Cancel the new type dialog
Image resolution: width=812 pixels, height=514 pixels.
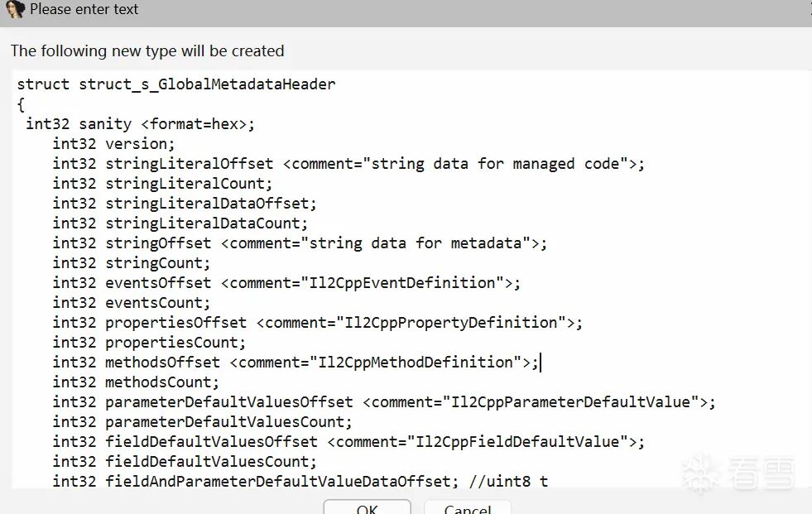click(x=467, y=507)
